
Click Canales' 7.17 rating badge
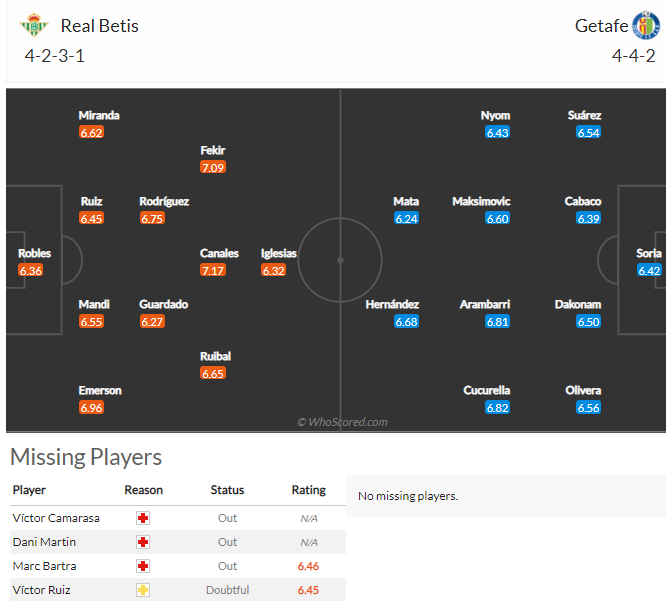(213, 271)
